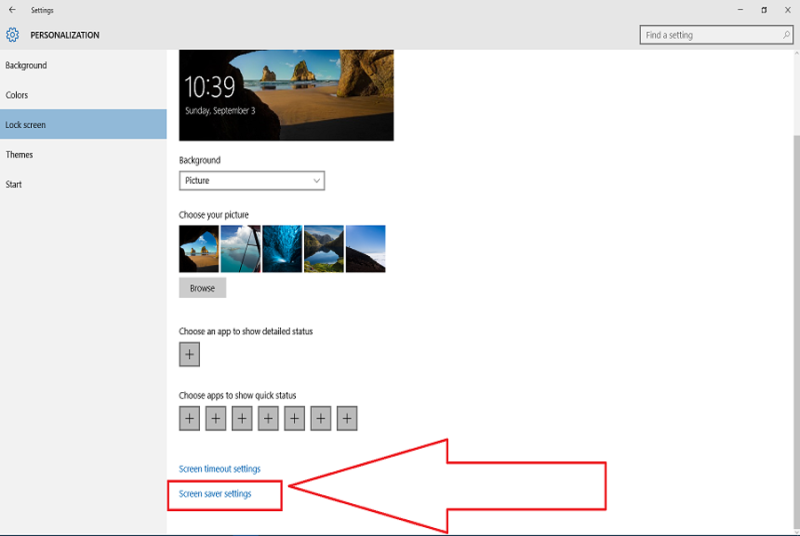Choose the mountain lake picture thumbnail

tap(324, 249)
